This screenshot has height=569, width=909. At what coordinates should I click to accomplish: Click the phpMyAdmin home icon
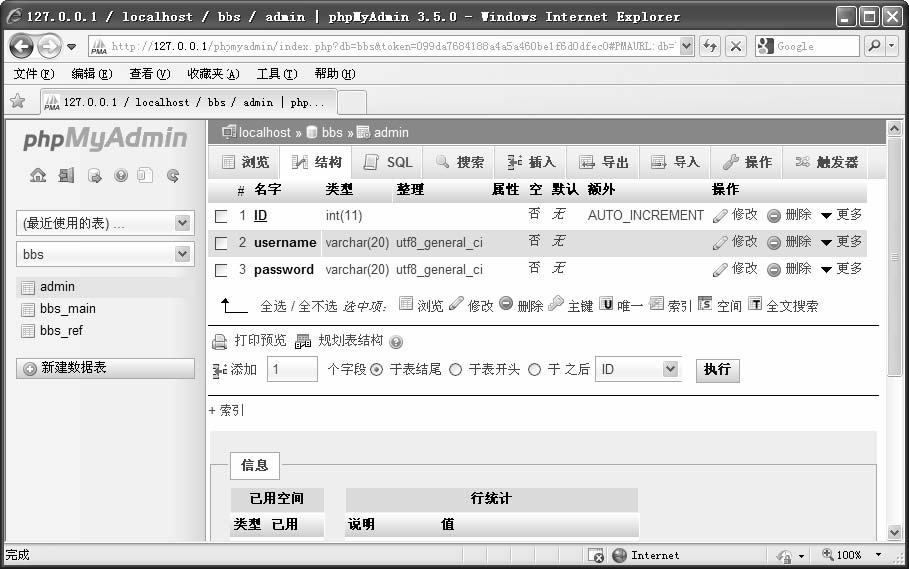(38, 175)
